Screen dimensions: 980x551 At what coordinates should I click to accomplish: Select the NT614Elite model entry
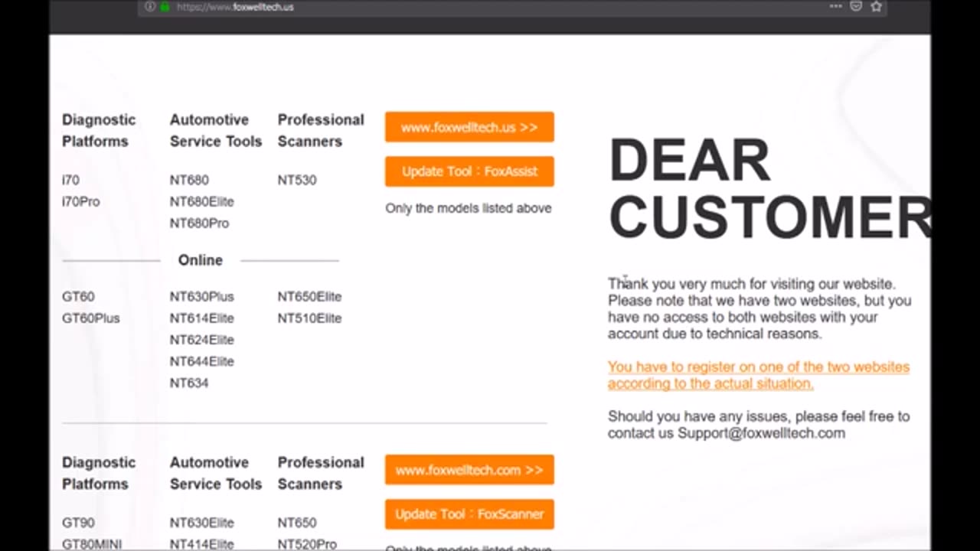[202, 318]
